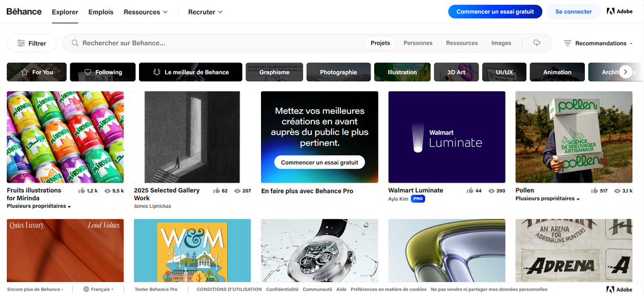This screenshot has width=644, height=296.
Task: Click the thumbs-up icon on Pollen project
Action: pyautogui.click(x=594, y=191)
